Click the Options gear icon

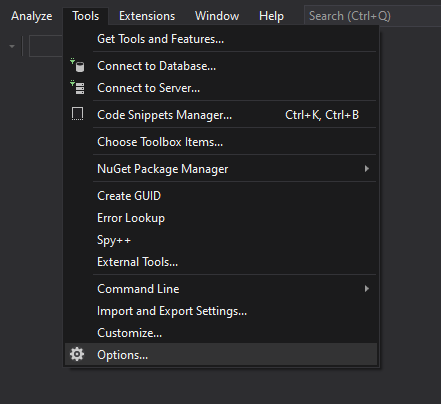[x=77, y=354]
